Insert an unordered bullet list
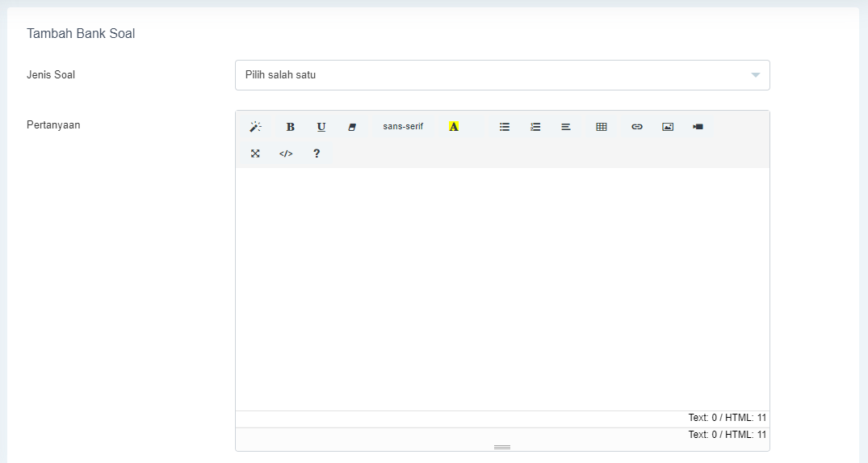868x463 pixels. (x=505, y=127)
